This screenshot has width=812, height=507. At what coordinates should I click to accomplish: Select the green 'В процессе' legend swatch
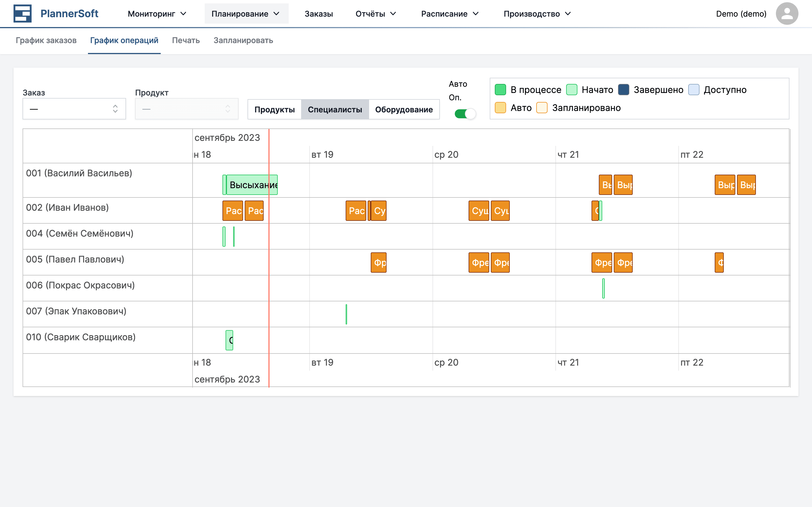[x=501, y=90]
